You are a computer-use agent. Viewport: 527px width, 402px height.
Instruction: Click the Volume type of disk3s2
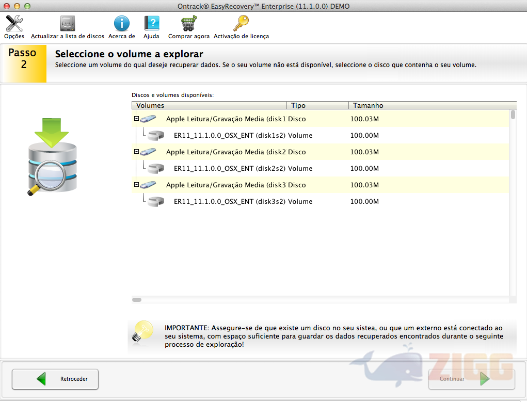pos(300,201)
